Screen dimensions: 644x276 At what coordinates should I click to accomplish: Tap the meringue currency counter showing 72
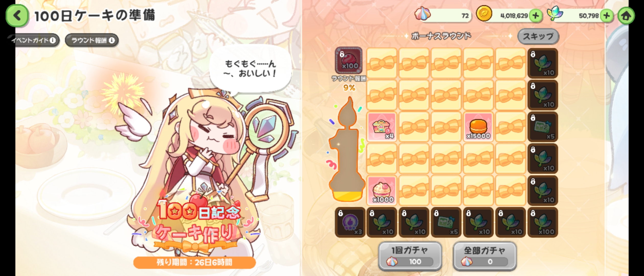tap(443, 15)
